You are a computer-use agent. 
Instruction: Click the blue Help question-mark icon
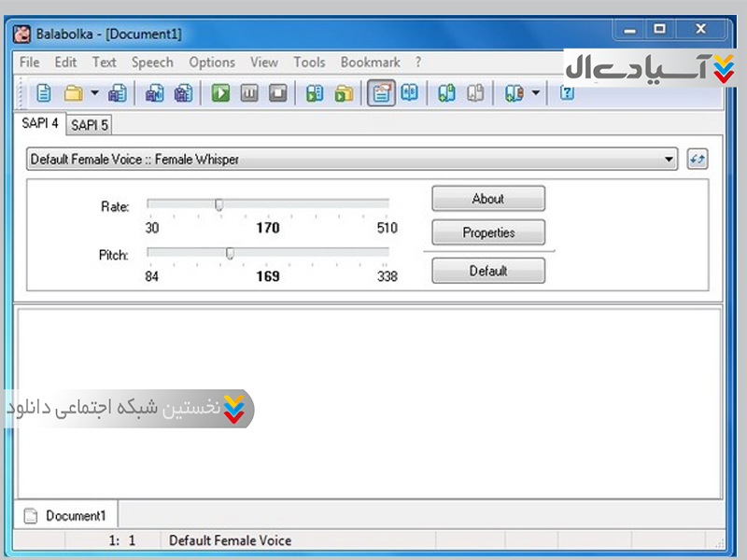click(x=566, y=92)
